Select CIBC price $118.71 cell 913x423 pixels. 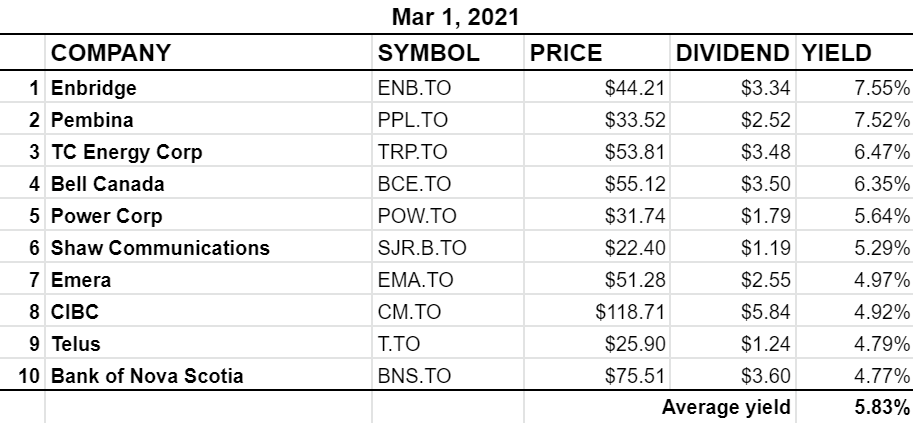click(x=596, y=312)
